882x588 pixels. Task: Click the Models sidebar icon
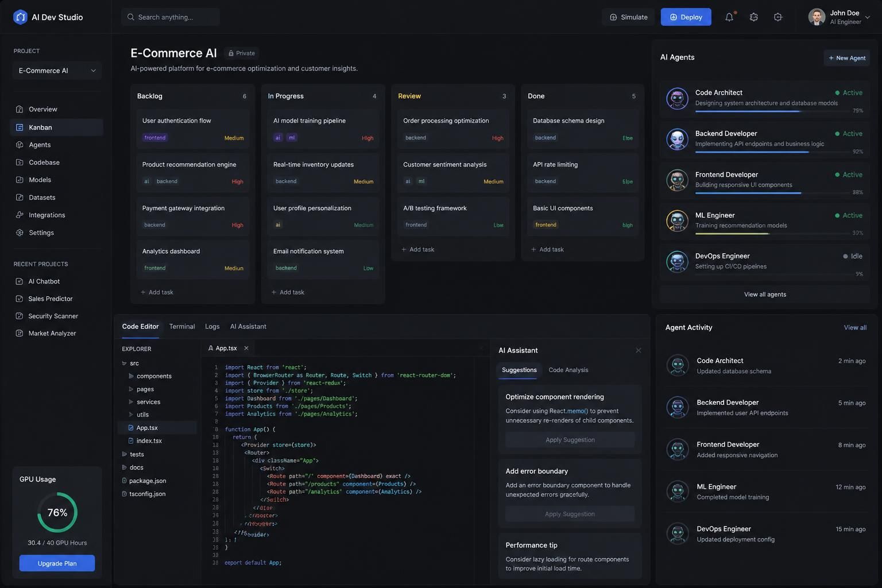tap(20, 180)
